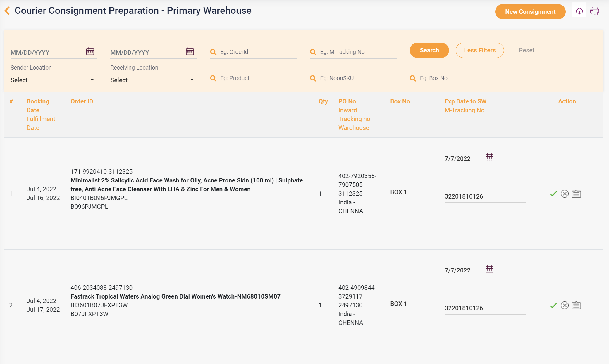Click the green checkmark icon for row 1
Image resolution: width=609 pixels, height=364 pixels.
tap(554, 193)
